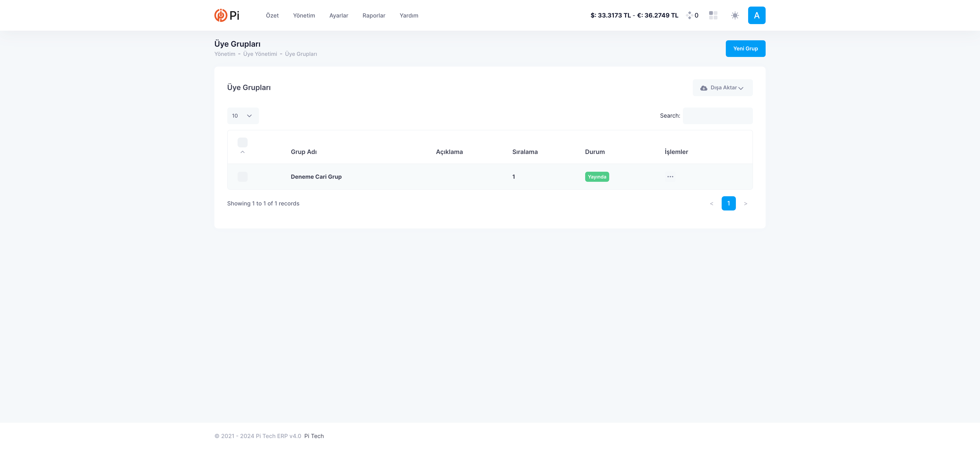Click the notifications diamond icon with 0 count
The height and width of the screenshot is (449, 980).
pos(689,15)
